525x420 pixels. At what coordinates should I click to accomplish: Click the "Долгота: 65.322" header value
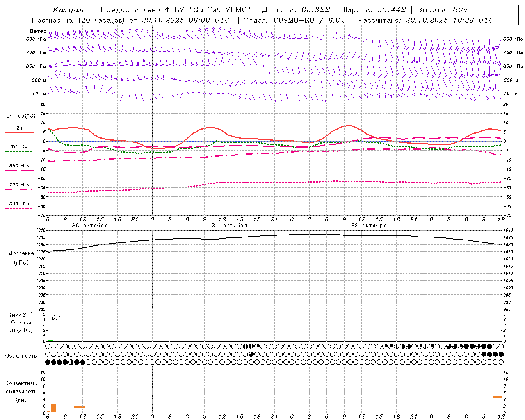coord(296,10)
